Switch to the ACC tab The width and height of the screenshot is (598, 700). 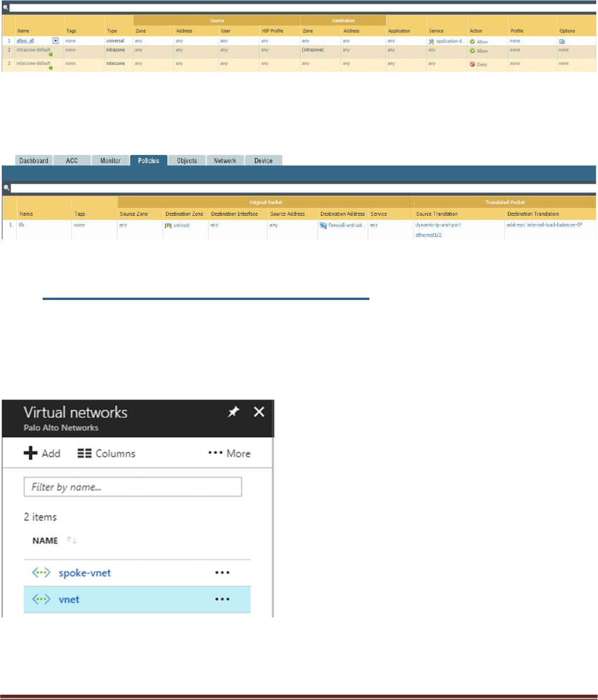(72, 160)
